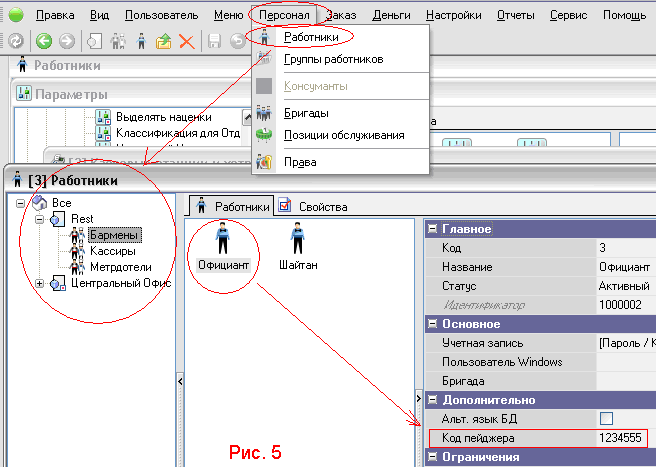
Task: Click the refresh icon in the toolbar
Action: 16,41
